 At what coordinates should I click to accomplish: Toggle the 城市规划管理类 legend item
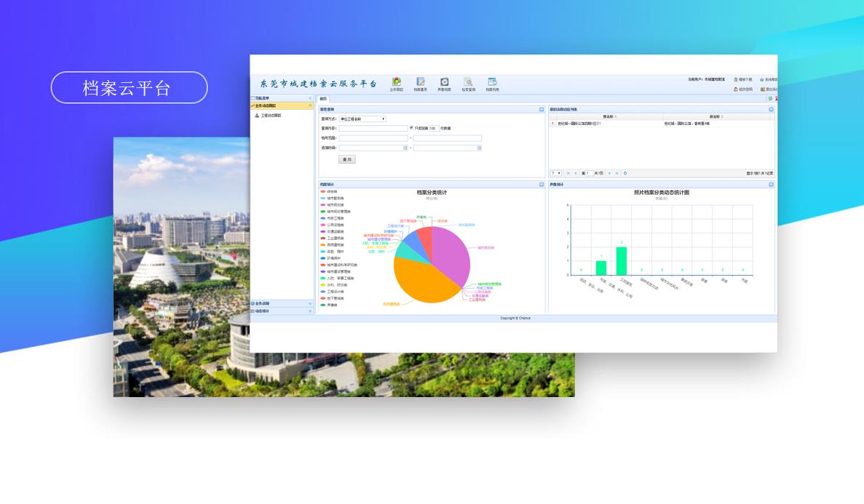[336, 212]
